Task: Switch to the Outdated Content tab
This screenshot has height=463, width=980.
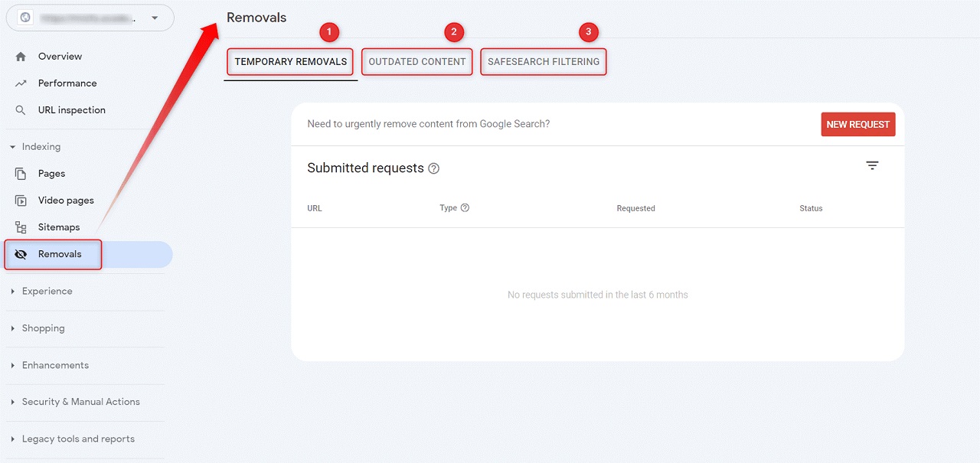Action: coord(417,62)
